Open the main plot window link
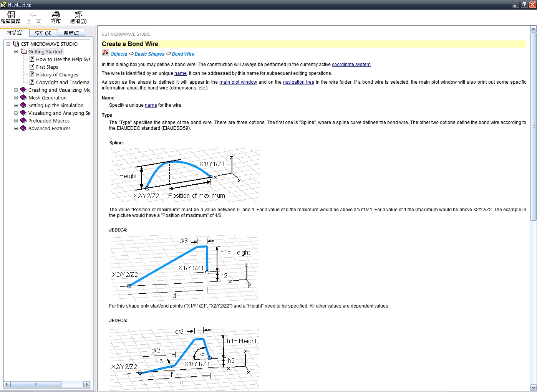This screenshot has width=537, height=392. 238,82
